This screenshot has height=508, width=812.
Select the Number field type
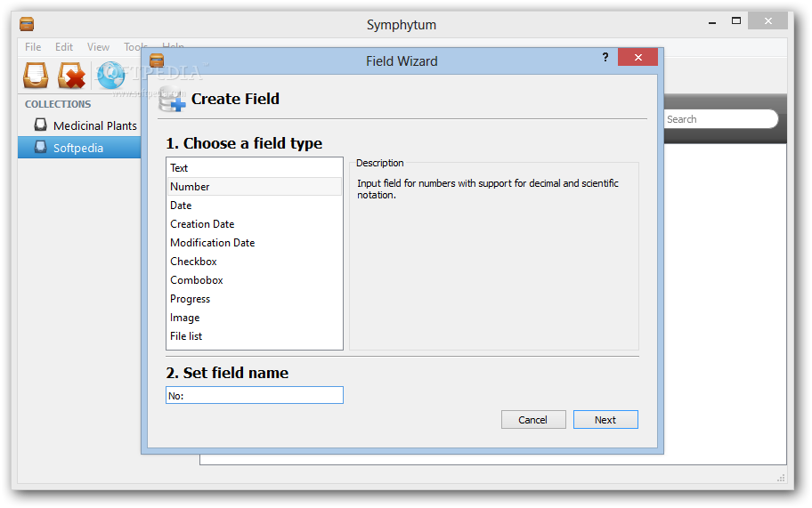[255, 186]
